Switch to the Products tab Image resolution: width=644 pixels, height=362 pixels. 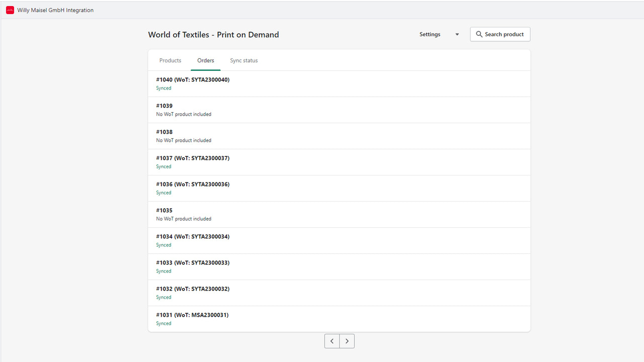(170, 60)
